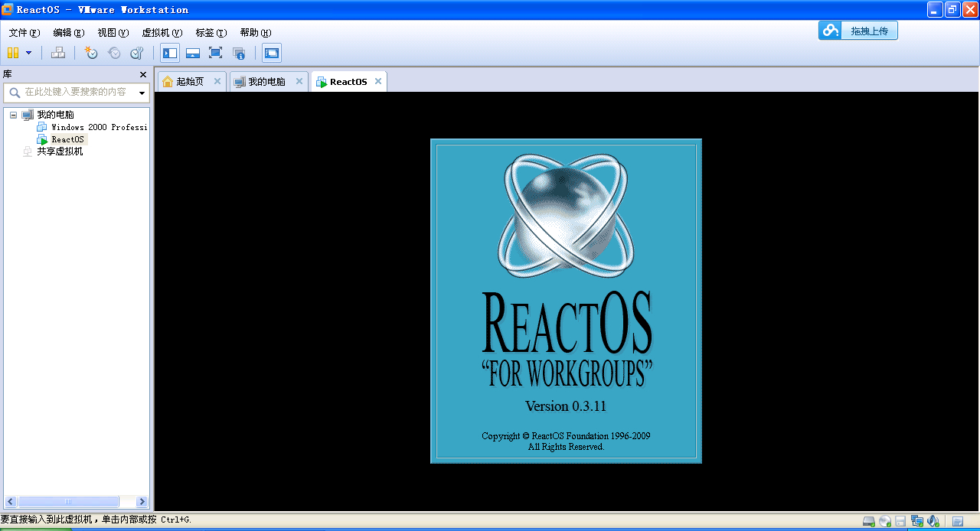Open the 视图(V) menu

coord(113,33)
